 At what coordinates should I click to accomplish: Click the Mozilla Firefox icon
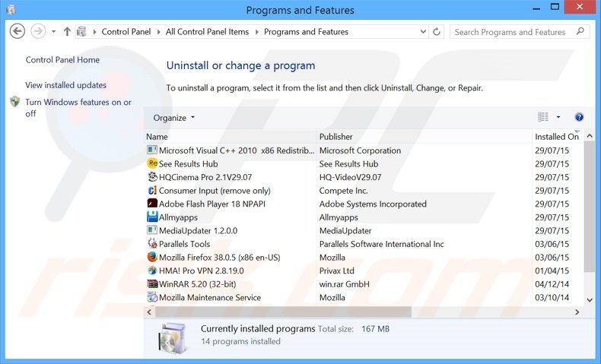(x=152, y=257)
